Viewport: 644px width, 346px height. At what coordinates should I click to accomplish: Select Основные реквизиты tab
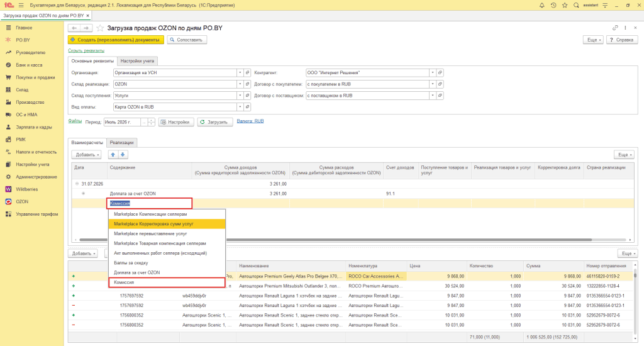click(x=92, y=61)
